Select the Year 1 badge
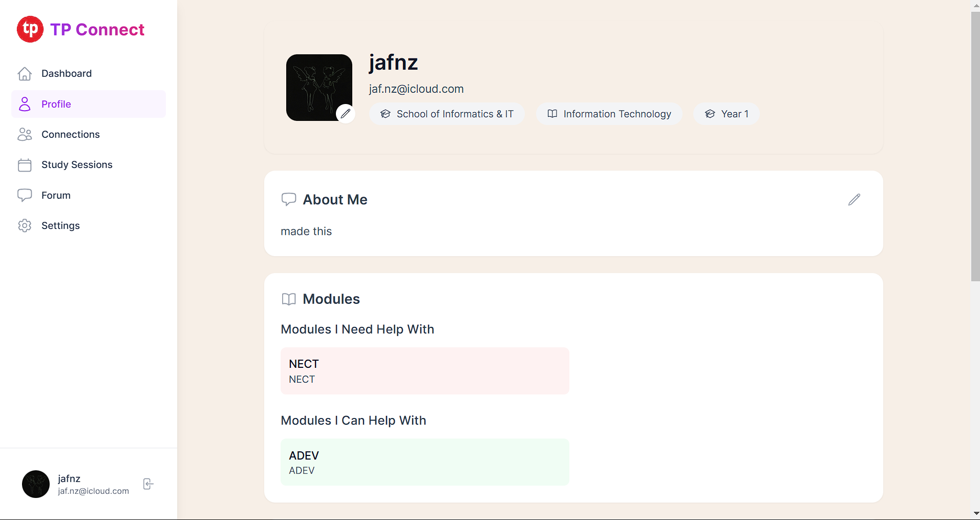This screenshot has height=520, width=980. click(727, 114)
